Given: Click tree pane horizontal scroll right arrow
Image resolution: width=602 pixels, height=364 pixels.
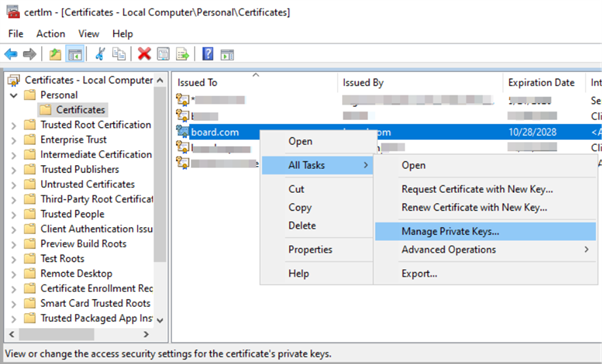Looking at the screenshot, I should [146, 334].
